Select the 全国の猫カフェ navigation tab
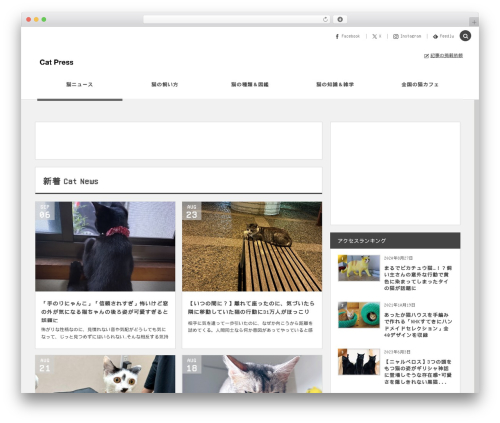500x423 pixels. (420, 85)
